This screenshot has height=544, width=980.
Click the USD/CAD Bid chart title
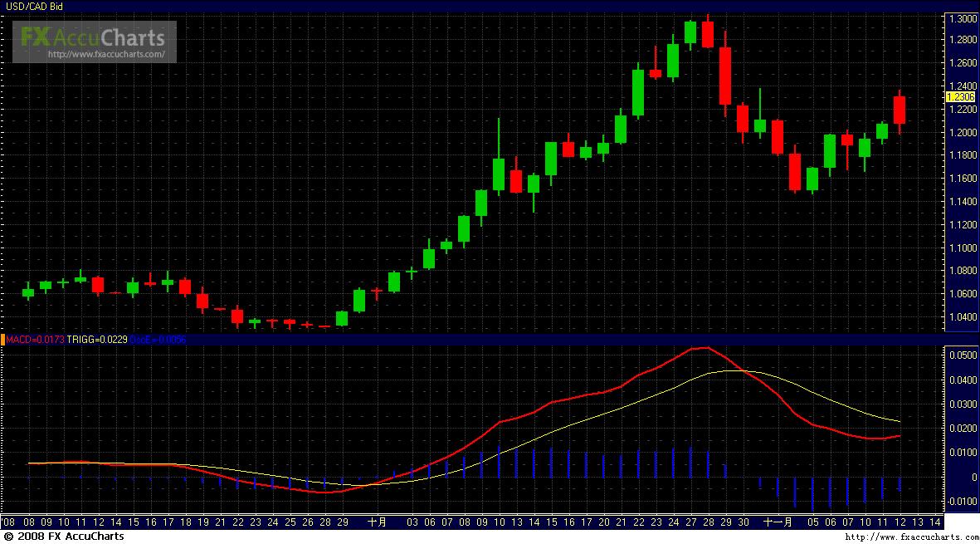34,7
